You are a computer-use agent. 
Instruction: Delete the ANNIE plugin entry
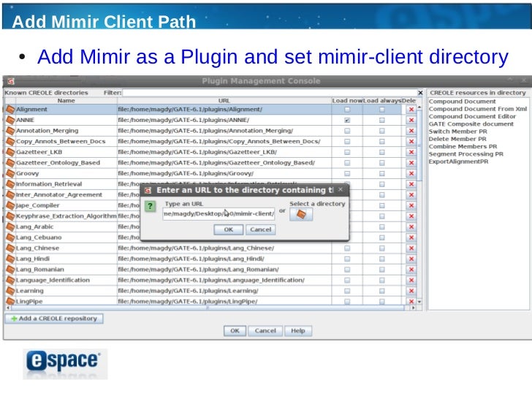(x=411, y=120)
